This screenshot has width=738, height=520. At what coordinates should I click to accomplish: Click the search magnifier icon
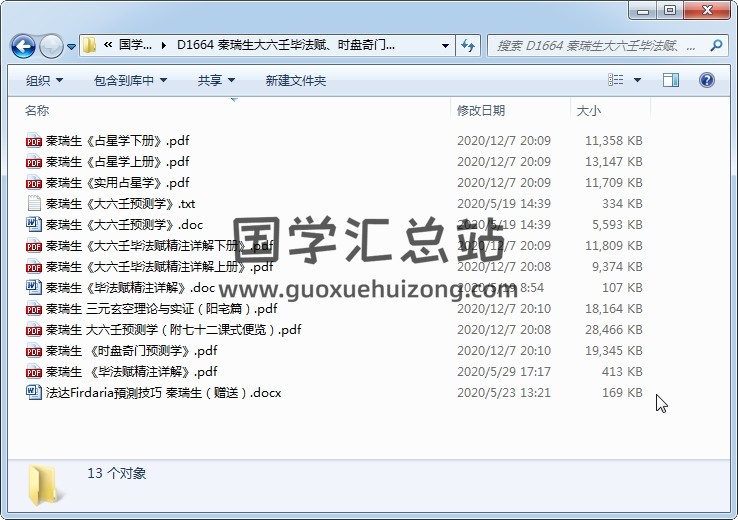click(x=716, y=46)
